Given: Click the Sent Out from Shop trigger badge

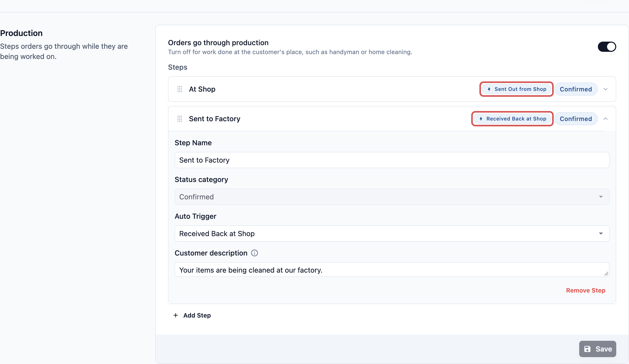Looking at the screenshot, I should (516, 89).
